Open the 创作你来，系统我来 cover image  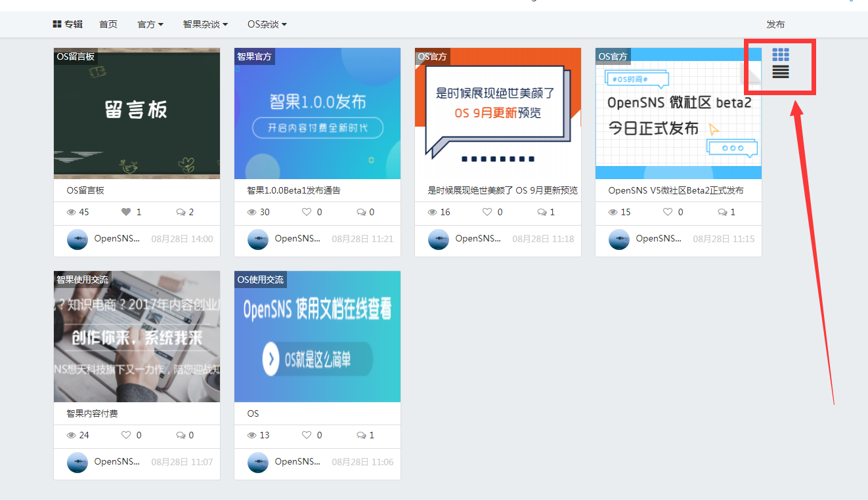[137, 337]
